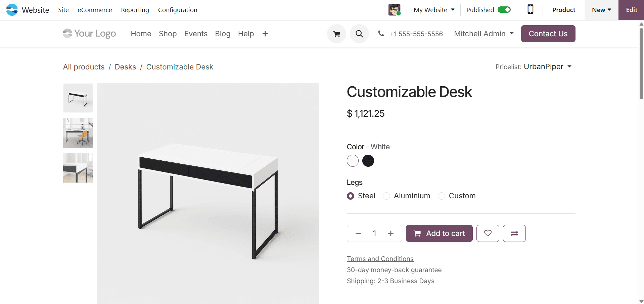Open the shopping cart icon
644x304 pixels.
pyautogui.click(x=336, y=34)
